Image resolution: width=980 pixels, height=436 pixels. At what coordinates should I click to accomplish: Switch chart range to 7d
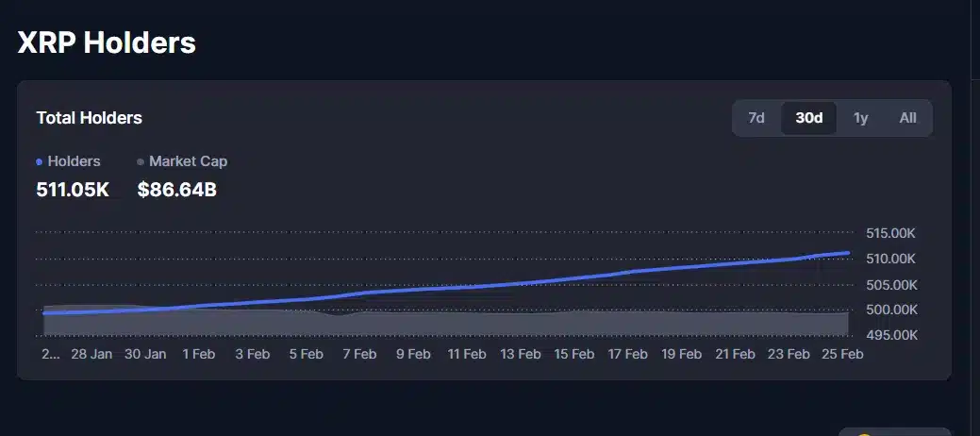756,118
